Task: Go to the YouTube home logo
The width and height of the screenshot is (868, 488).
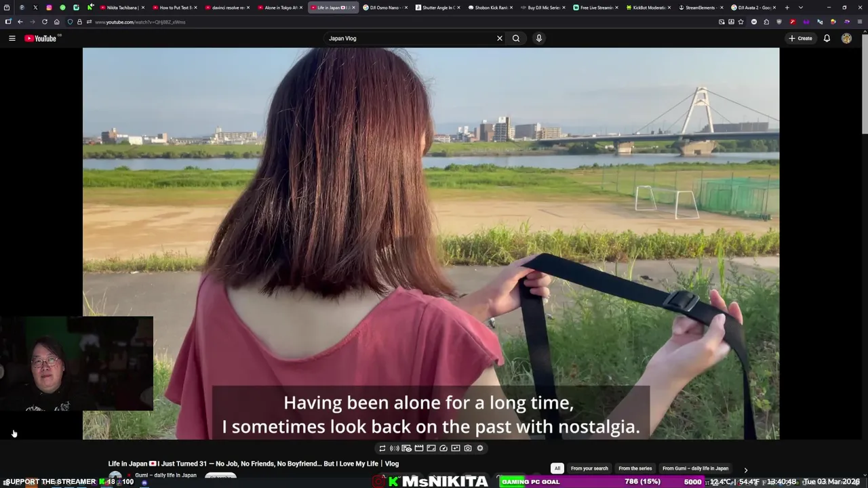Action: pos(41,38)
